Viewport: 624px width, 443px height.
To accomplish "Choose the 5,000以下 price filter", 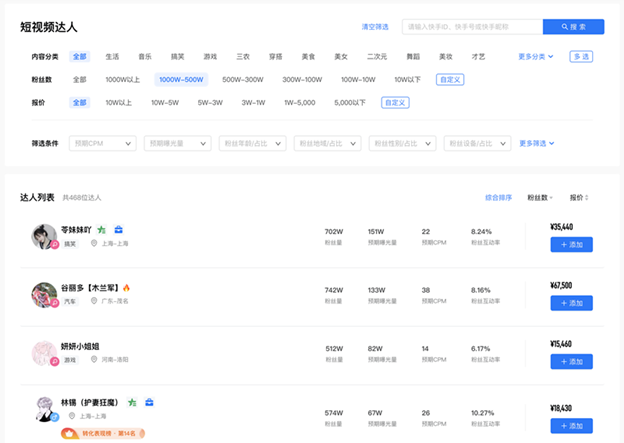I will (350, 103).
